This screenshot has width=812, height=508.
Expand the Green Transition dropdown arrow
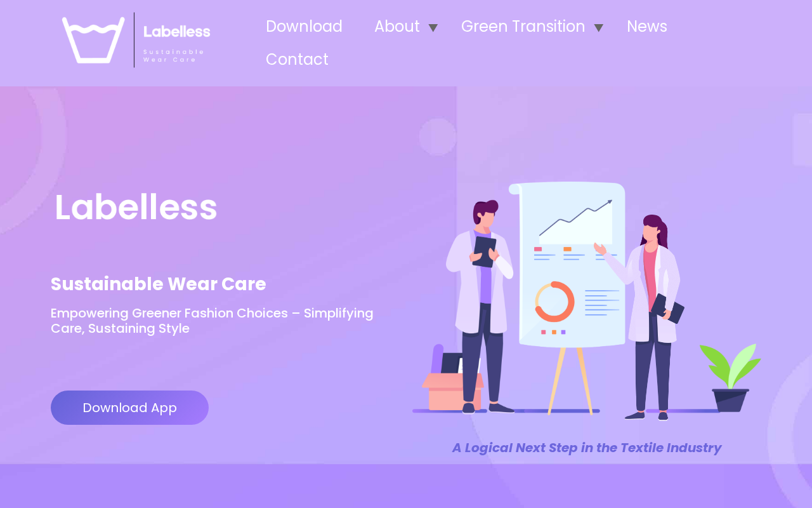[598, 27]
